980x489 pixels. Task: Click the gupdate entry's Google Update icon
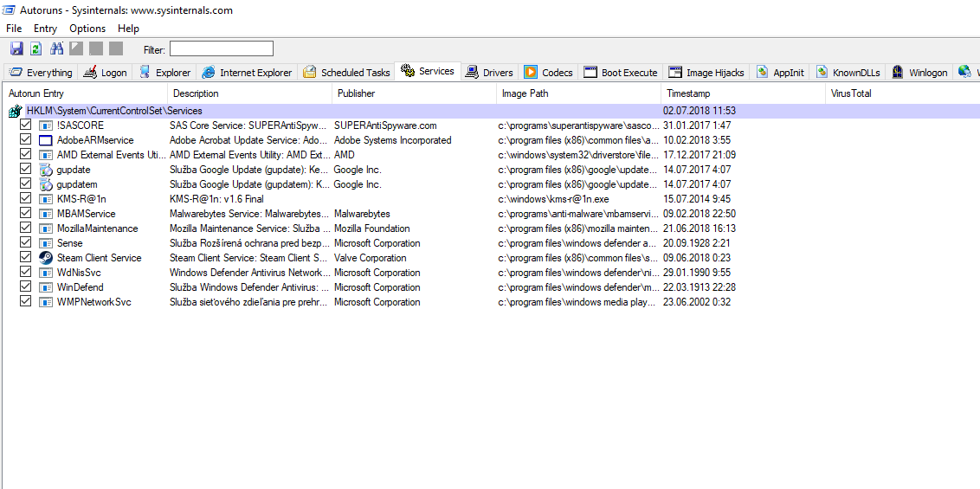[46, 170]
